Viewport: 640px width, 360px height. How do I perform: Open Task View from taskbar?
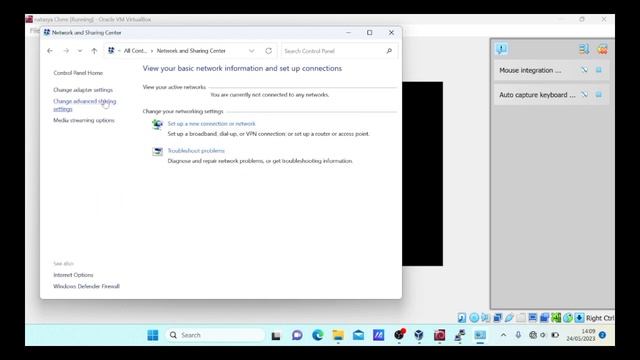click(276, 336)
